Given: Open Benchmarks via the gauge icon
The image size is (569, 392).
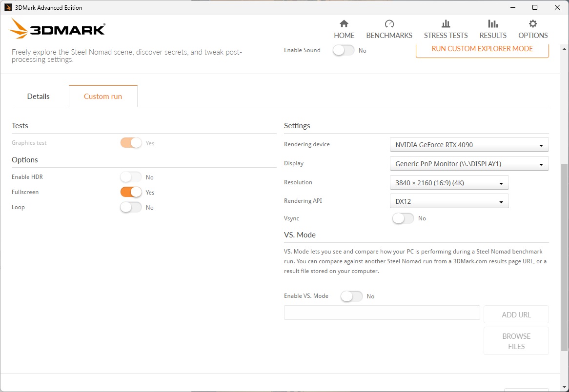Looking at the screenshot, I should pos(389,24).
